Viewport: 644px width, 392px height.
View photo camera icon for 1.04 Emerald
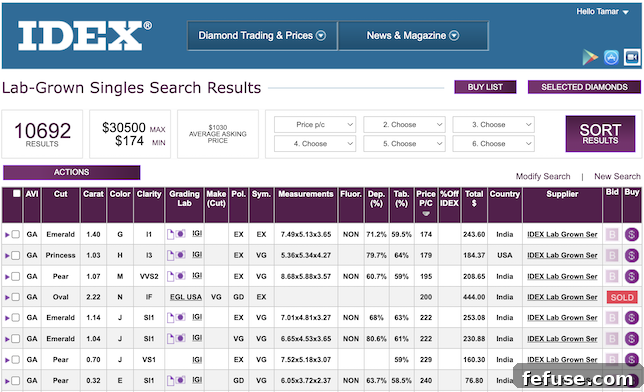180,338
